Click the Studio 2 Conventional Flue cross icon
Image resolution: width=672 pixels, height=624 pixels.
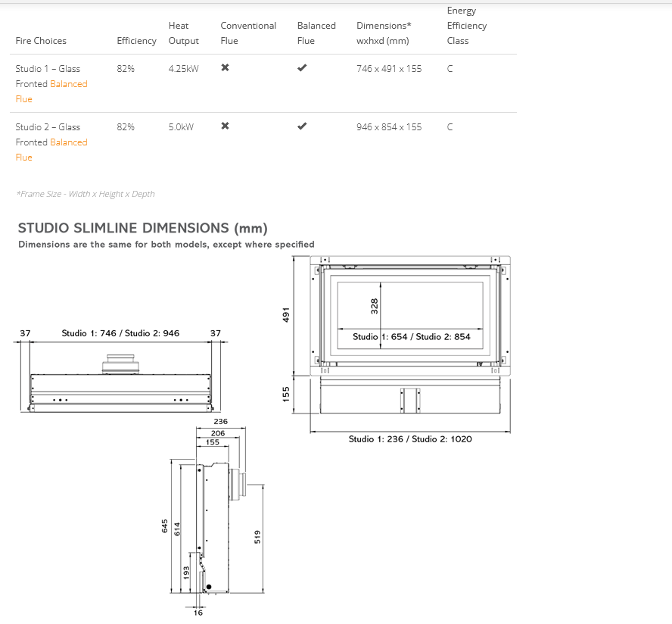point(225,126)
